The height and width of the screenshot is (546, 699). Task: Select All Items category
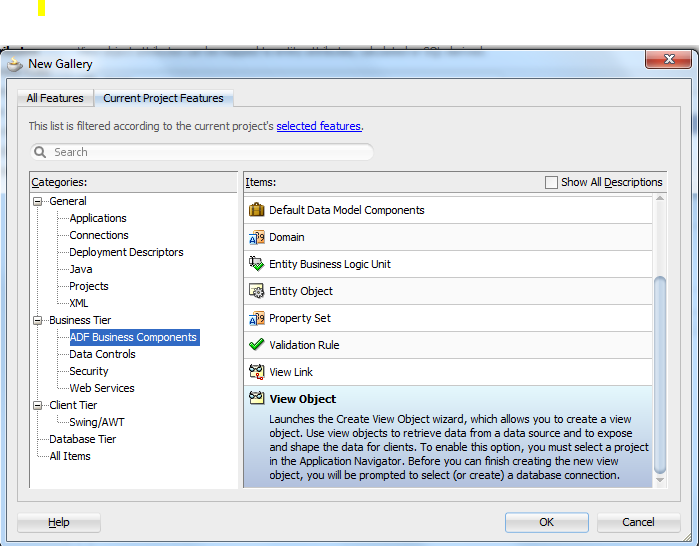(x=70, y=456)
